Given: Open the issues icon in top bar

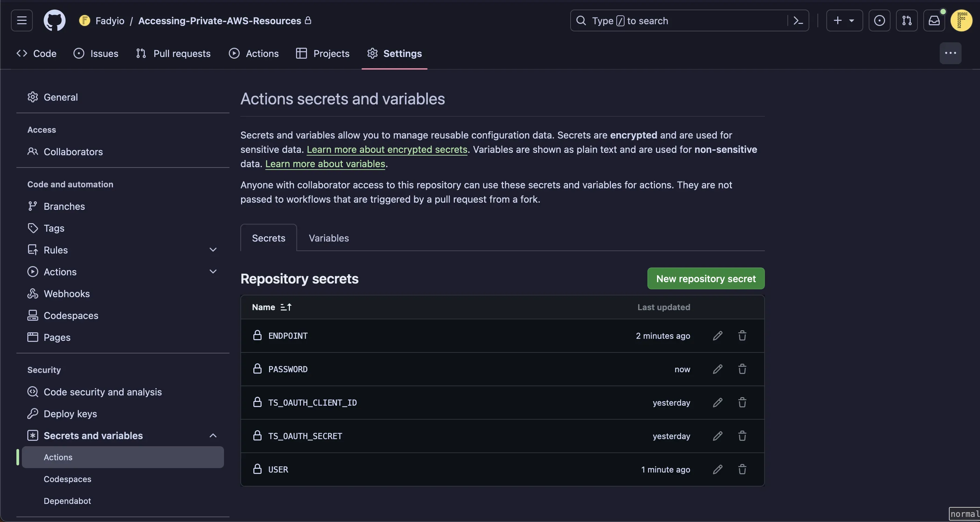Looking at the screenshot, I should pyautogui.click(x=879, y=20).
